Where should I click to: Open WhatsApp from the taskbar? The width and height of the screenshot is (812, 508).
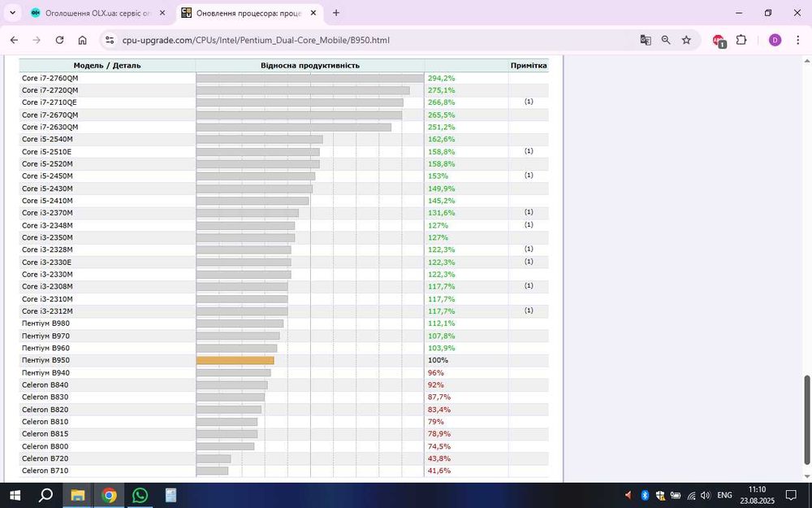140,496
